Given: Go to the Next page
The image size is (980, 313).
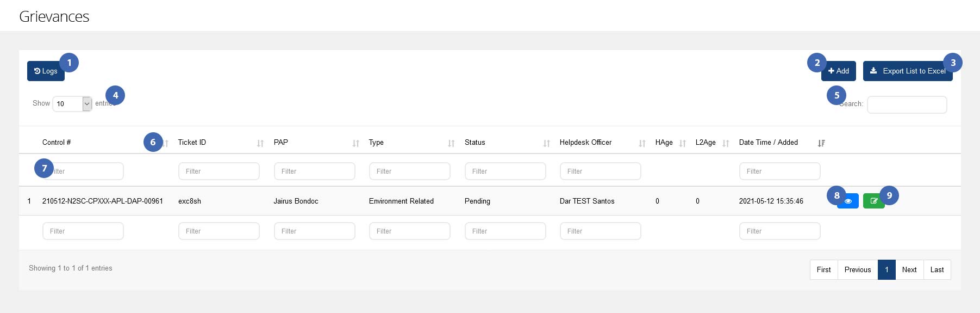Looking at the screenshot, I should coord(909,270).
